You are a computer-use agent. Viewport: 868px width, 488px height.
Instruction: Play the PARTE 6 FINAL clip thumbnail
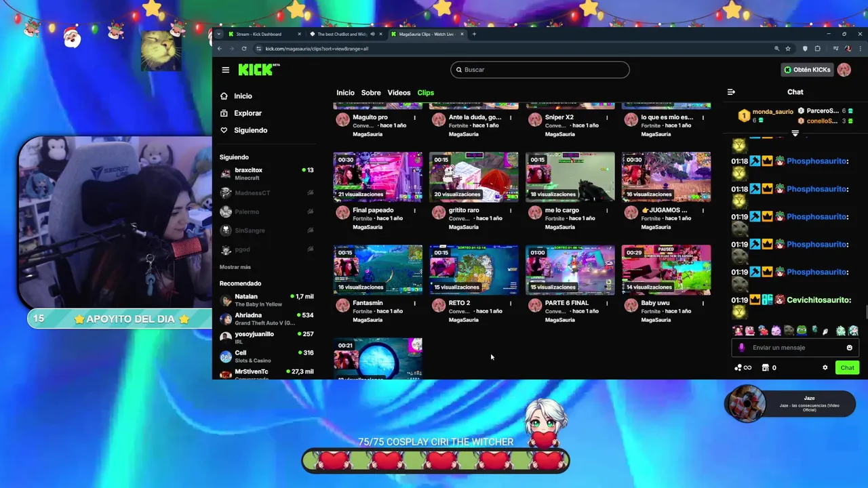570,270
